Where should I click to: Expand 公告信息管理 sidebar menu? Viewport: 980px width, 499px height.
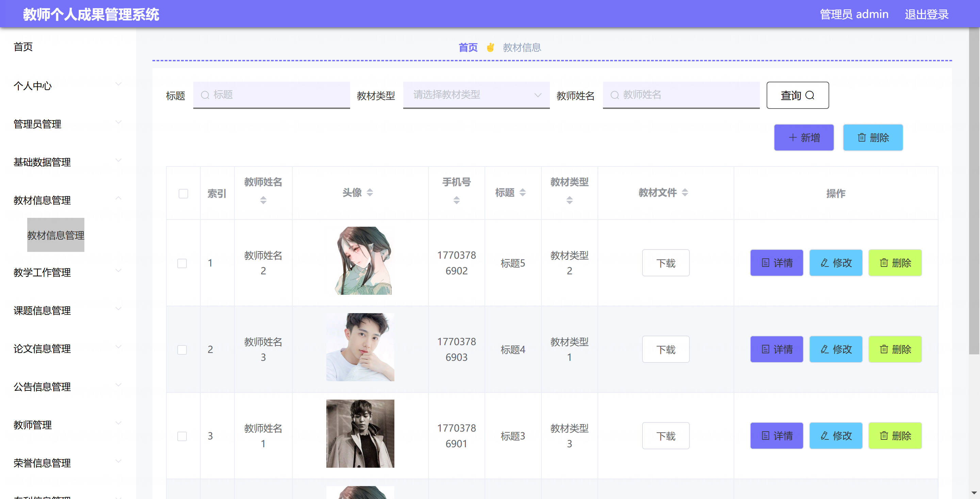click(x=68, y=386)
